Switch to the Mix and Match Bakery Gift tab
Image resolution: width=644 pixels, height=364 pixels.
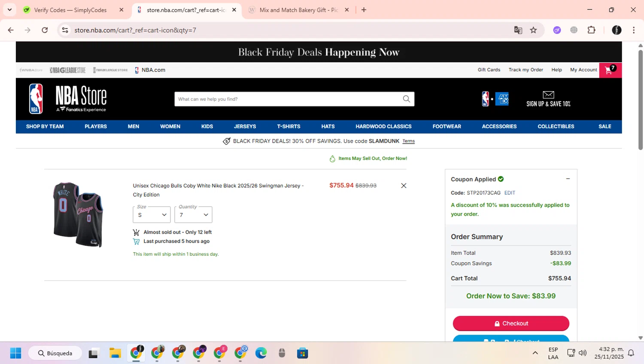pos(299,10)
